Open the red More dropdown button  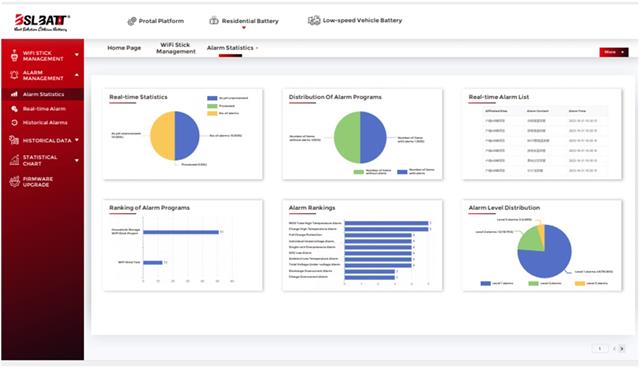[613, 52]
